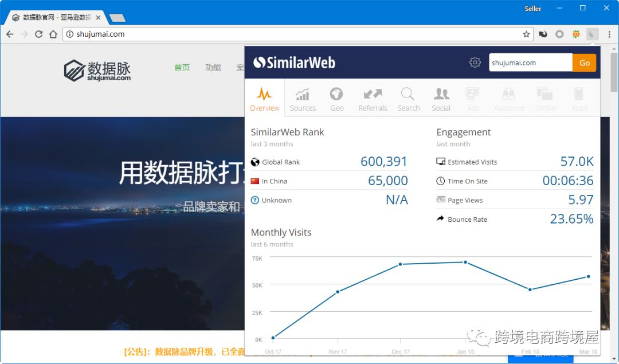Click the Nov 17 data point on chart
The height and width of the screenshot is (364, 619).
tap(338, 292)
